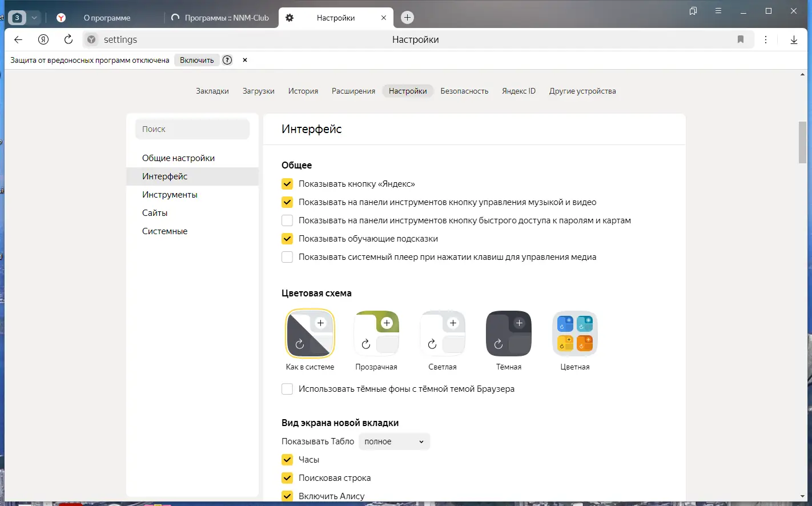The image size is (812, 506).
Task: Uncheck Показывать обучающие подсказки
Action: (x=287, y=239)
